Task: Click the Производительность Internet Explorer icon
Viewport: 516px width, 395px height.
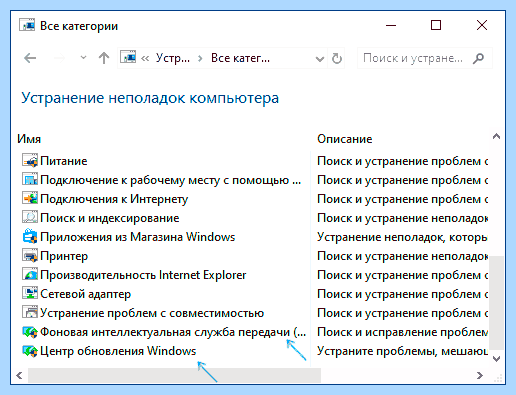Action: (x=30, y=275)
